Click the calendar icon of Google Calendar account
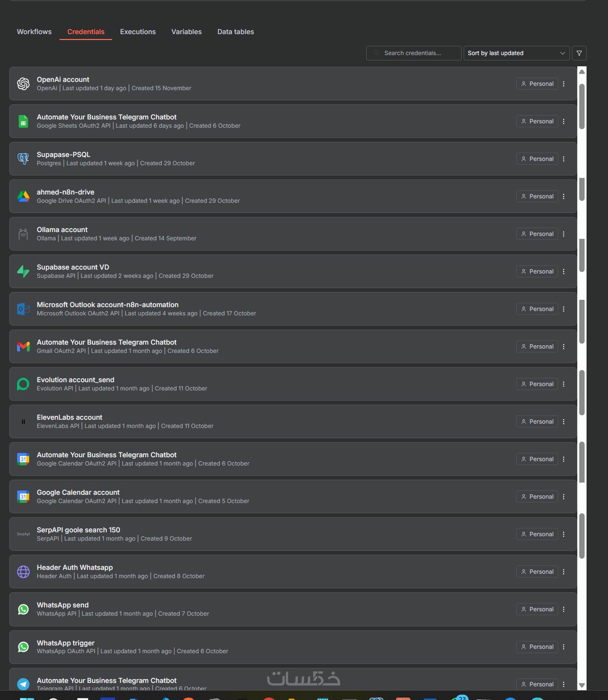 23,497
